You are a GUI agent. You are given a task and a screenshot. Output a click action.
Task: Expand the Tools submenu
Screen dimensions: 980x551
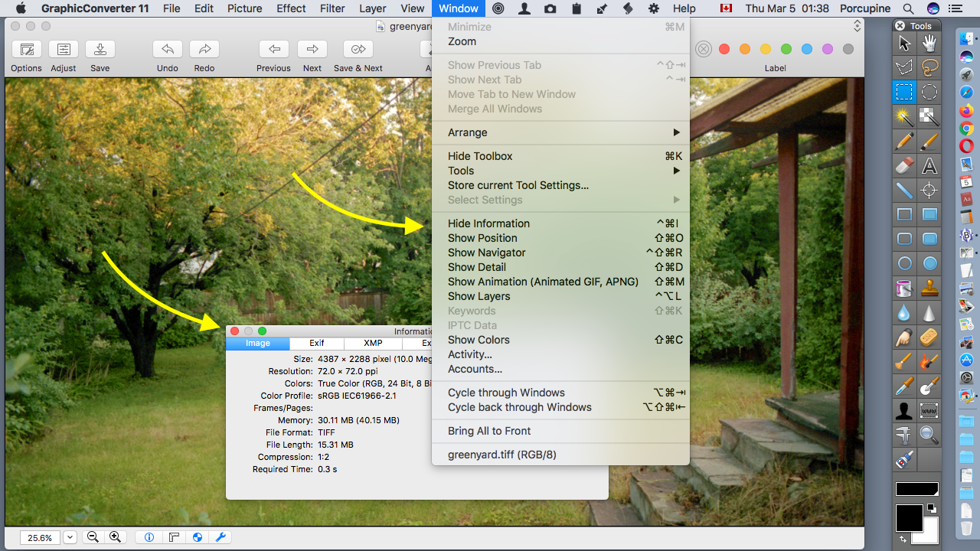coord(560,171)
